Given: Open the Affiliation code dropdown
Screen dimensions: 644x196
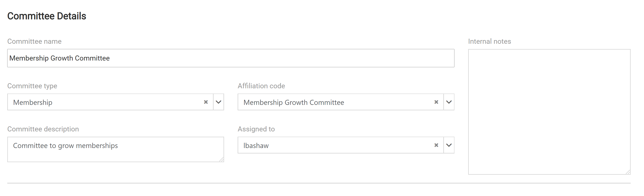Looking at the screenshot, I should point(449,102).
